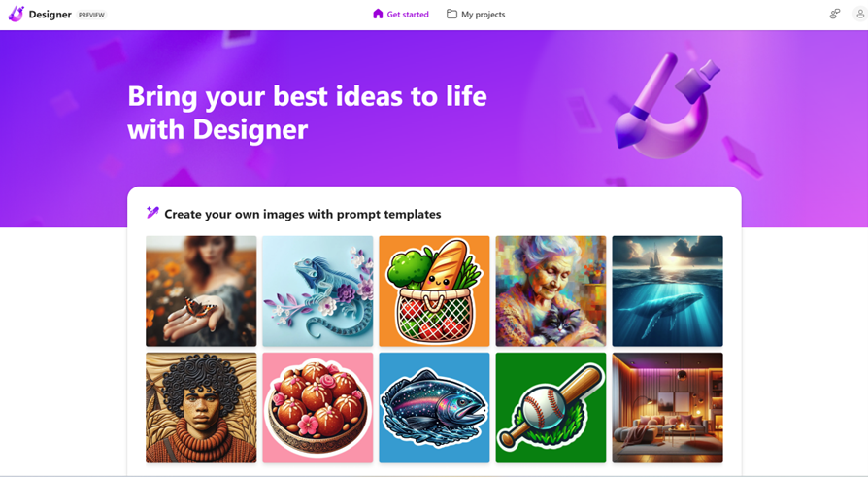The image size is (868, 477).
Task: Select the galaxy trout fish sticker
Action: point(434,408)
